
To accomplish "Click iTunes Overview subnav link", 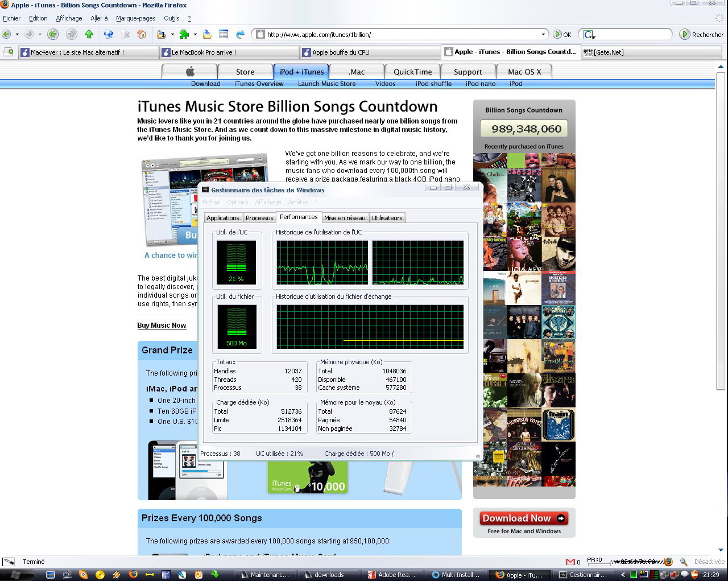I will coord(259,84).
